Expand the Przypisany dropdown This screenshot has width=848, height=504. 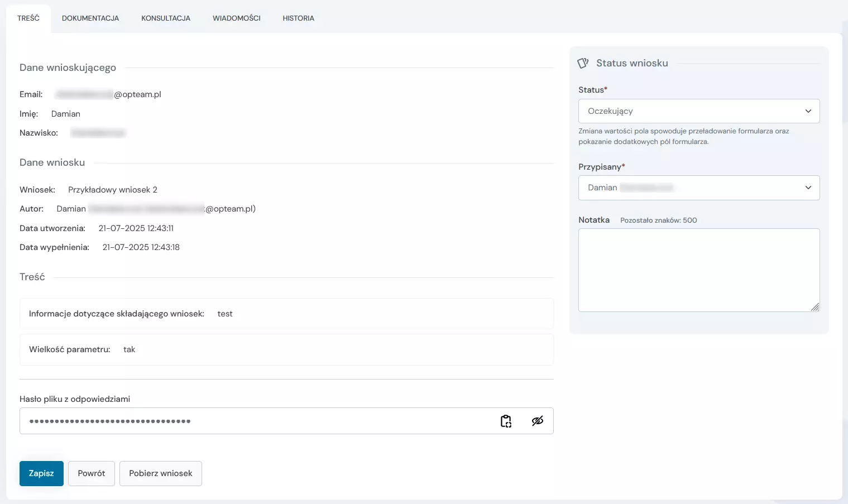point(698,188)
